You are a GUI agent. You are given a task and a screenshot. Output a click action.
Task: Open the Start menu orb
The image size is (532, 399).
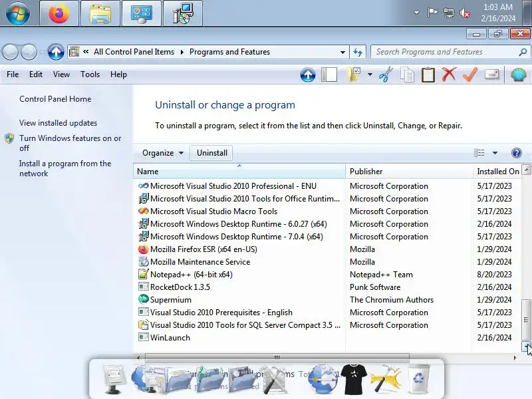pos(18,13)
